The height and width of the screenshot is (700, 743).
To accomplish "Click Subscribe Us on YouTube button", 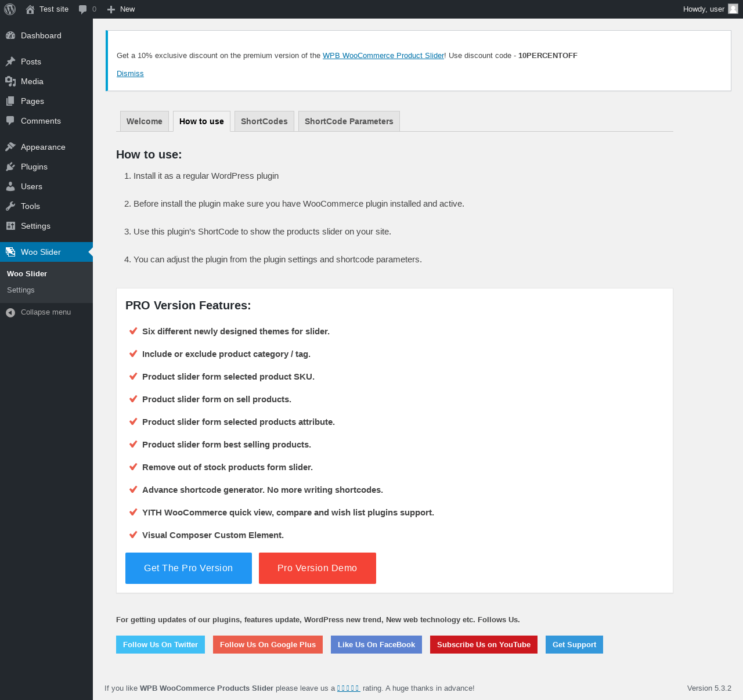I will click(x=484, y=645).
